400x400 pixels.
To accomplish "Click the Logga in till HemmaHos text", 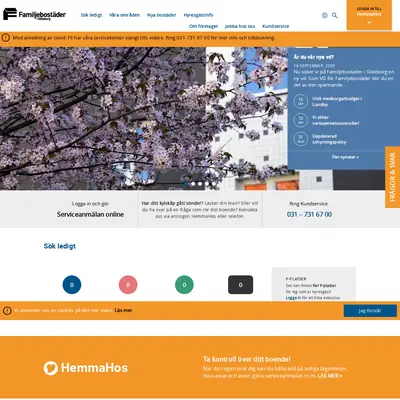I will pyautogui.click(x=369, y=12).
